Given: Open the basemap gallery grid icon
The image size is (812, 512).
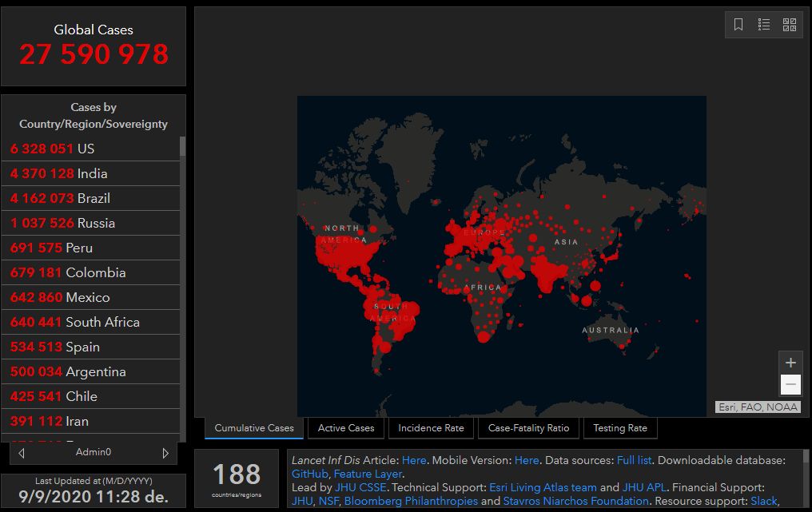Looking at the screenshot, I should point(790,25).
